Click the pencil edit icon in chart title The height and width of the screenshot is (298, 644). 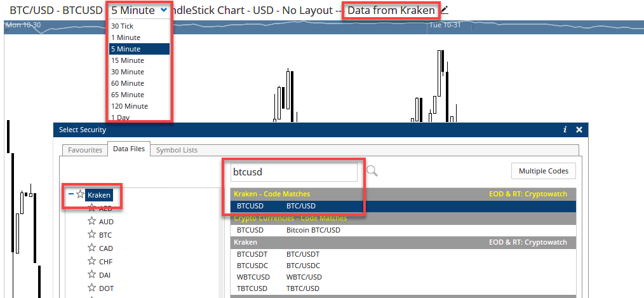click(x=444, y=10)
